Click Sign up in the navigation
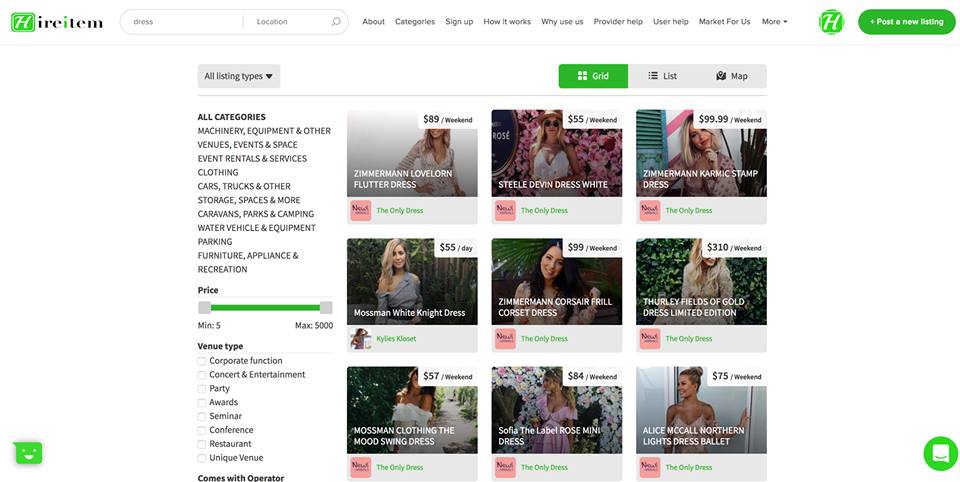 459,21
